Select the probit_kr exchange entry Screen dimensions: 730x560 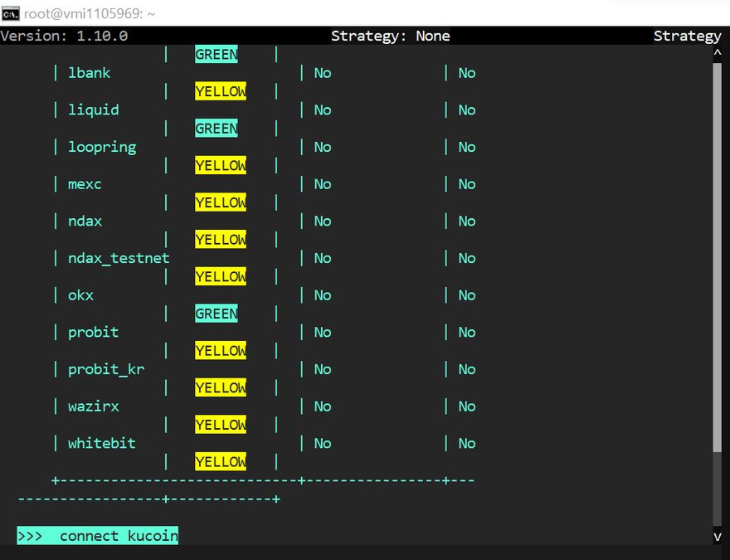[x=106, y=369]
